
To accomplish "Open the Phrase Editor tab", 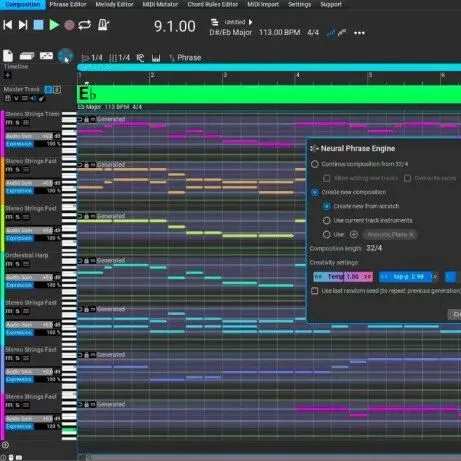I will click(68, 4).
